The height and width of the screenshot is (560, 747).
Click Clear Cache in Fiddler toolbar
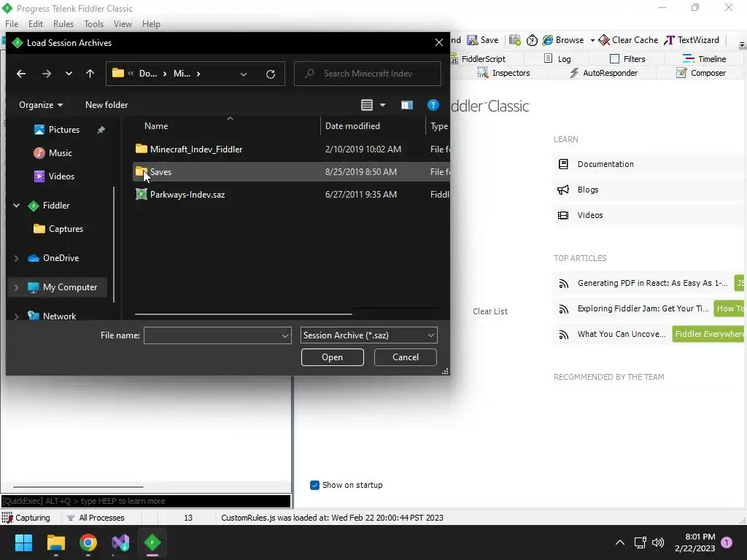click(628, 40)
